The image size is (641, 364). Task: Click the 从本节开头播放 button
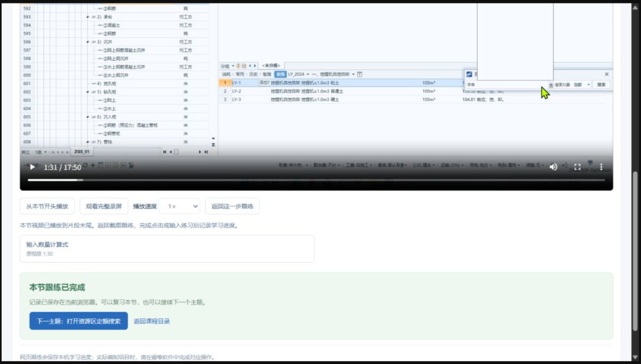coord(47,206)
